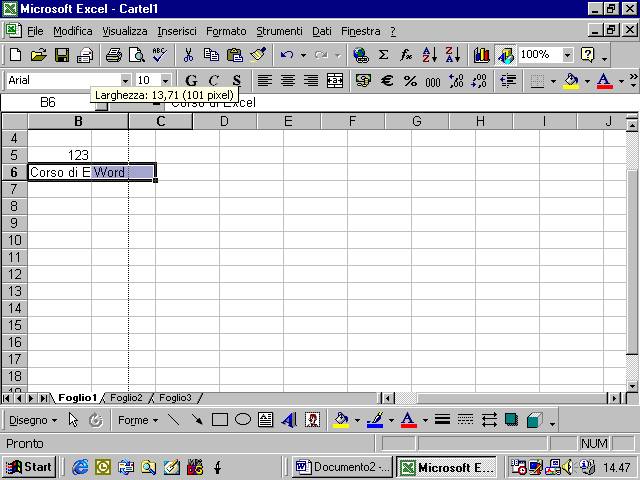Viewport: 640px width, 480px height.
Task: Click the Select All corner button
Action: tap(14, 121)
